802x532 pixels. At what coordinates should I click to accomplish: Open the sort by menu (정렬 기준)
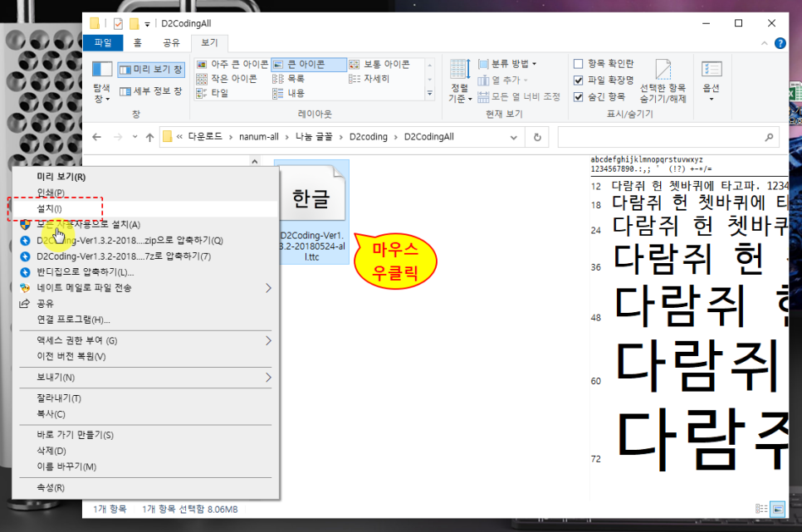(459, 81)
